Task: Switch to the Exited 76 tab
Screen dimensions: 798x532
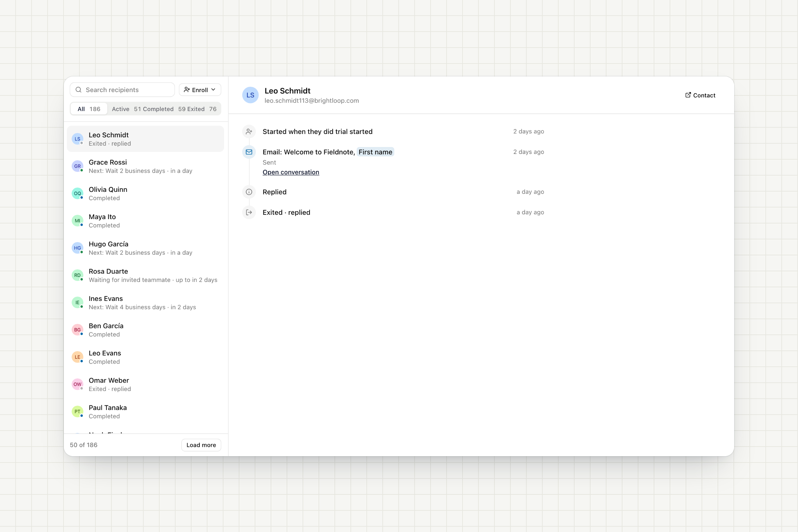Action: [202, 109]
